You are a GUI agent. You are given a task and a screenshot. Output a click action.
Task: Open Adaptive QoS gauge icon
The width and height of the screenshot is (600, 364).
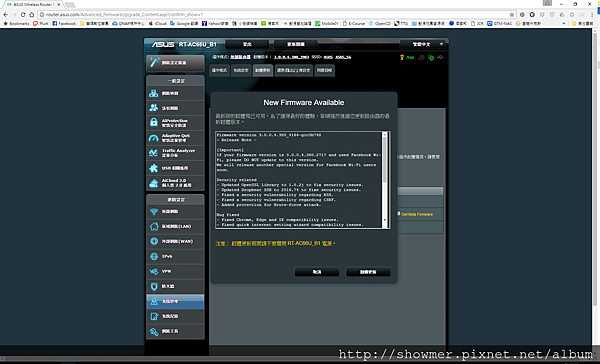(154, 138)
